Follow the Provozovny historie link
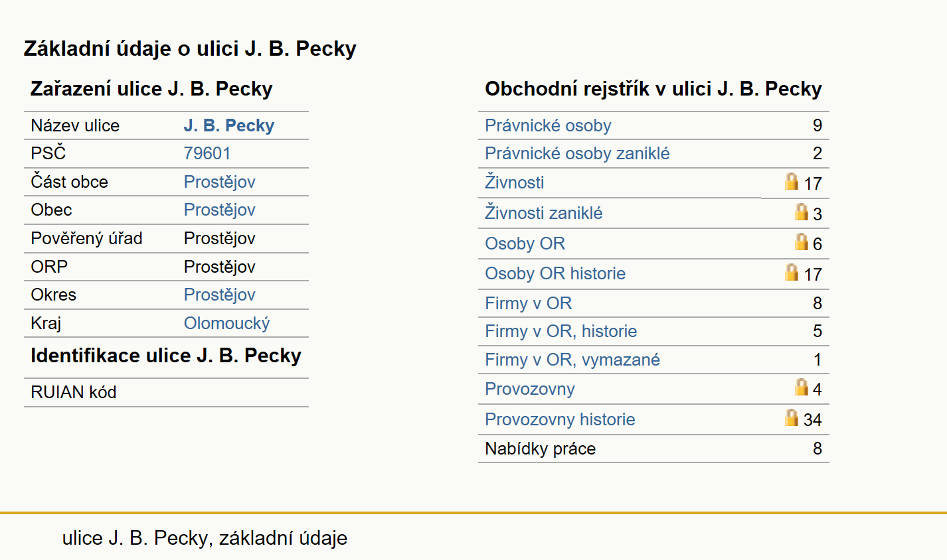 click(560, 419)
